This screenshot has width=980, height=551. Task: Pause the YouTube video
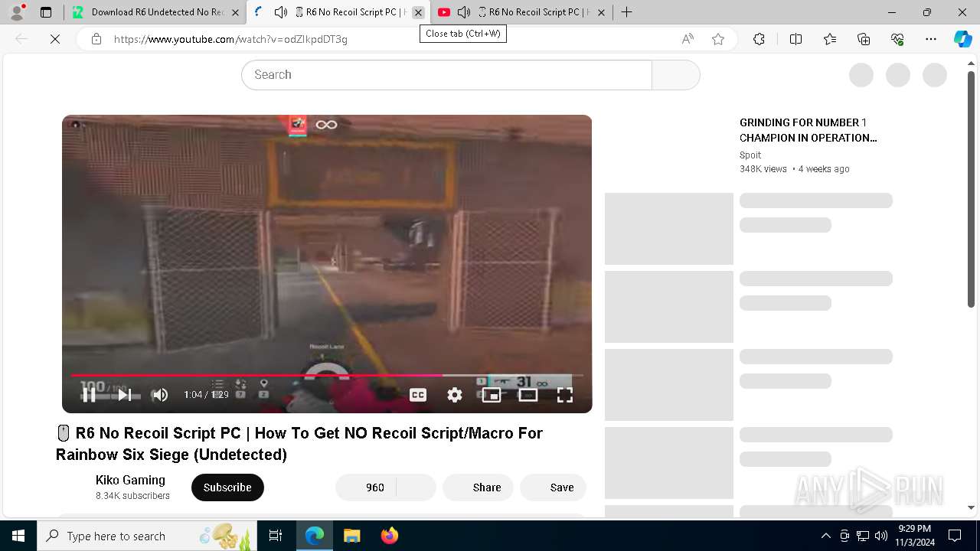(89, 395)
